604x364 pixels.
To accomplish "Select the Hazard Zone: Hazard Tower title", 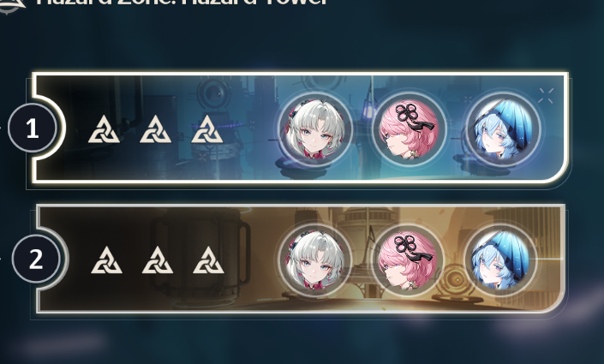I will point(181,3).
